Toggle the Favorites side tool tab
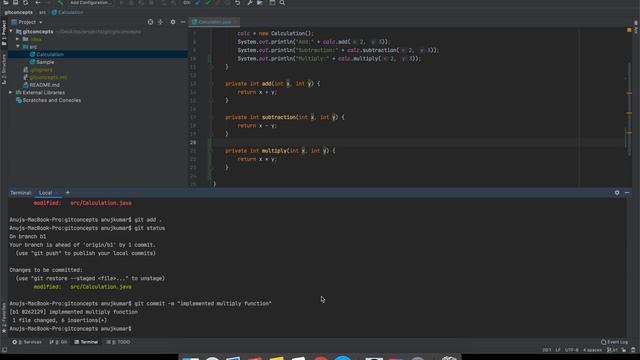 4,318
